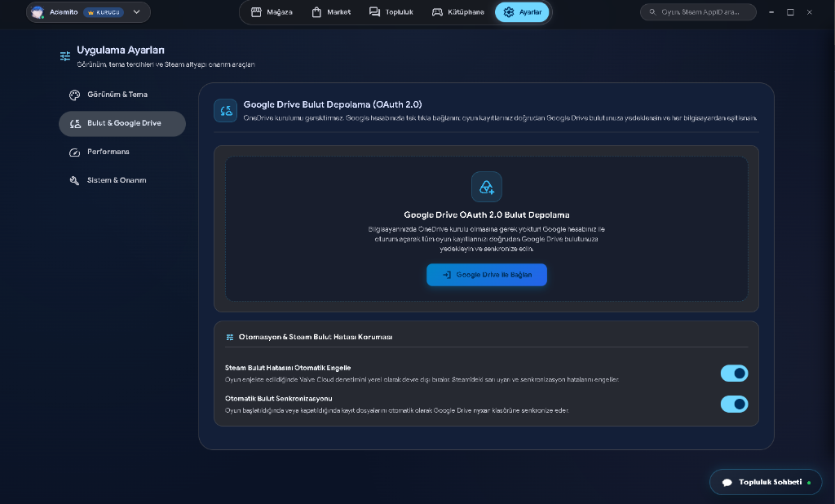Click the Acemito profile avatar
Viewport: 835px width, 504px height.
[x=38, y=11]
